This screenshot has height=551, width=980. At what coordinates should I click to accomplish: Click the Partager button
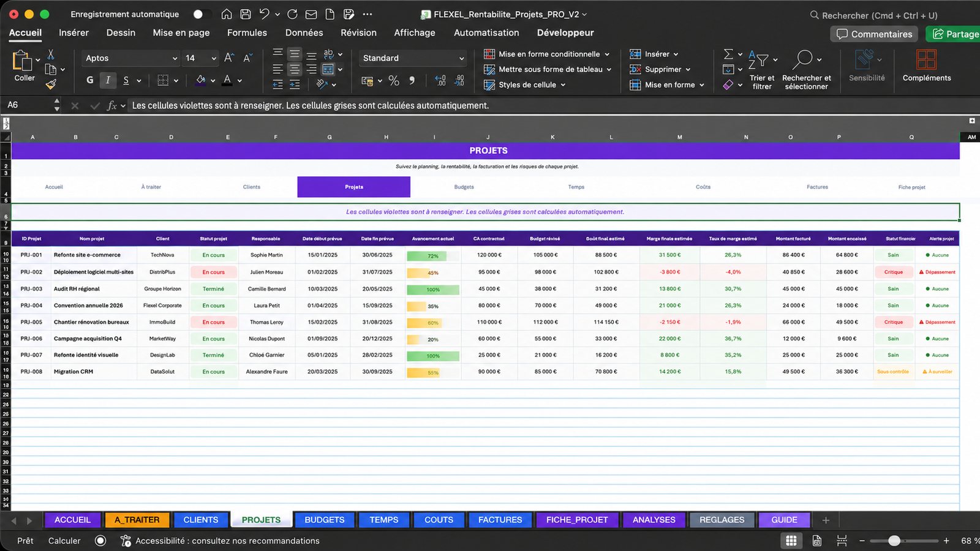954,34
